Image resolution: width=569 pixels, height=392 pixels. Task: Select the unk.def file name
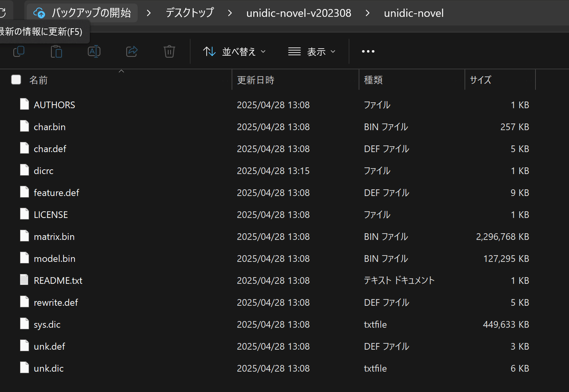(x=49, y=346)
